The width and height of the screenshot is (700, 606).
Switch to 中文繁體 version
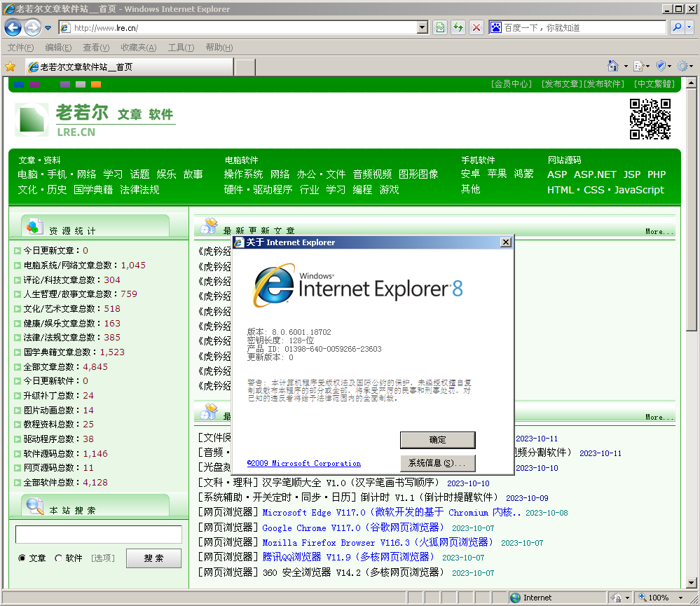[x=654, y=84]
